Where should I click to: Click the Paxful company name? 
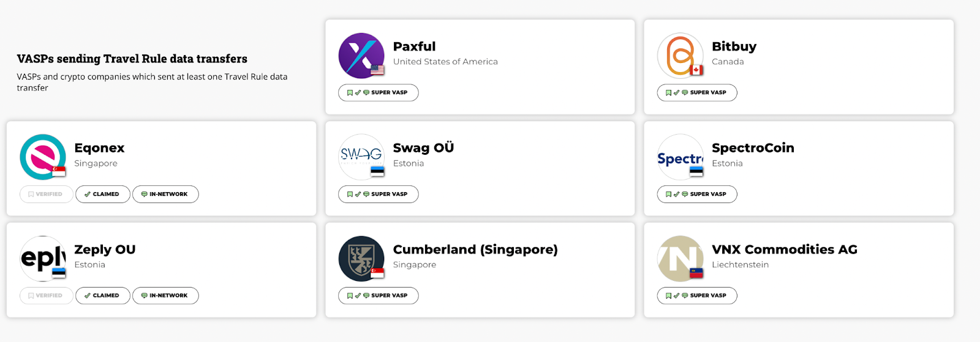click(414, 46)
